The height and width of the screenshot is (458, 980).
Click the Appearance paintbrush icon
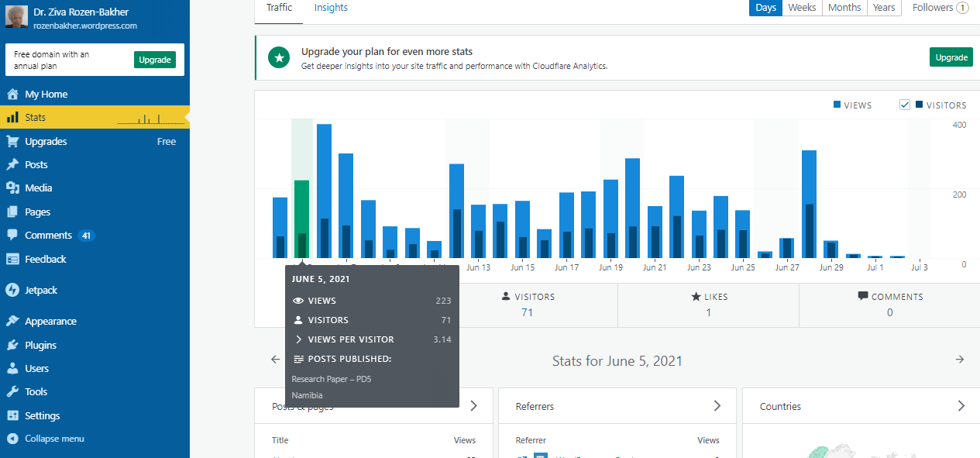[12, 321]
